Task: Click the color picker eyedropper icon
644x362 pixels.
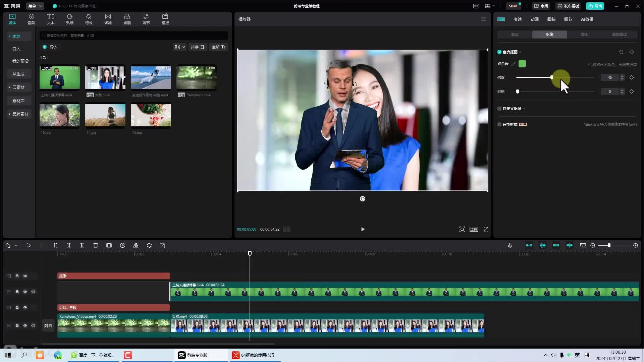Action: pyautogui.click(x=514, y=64)
